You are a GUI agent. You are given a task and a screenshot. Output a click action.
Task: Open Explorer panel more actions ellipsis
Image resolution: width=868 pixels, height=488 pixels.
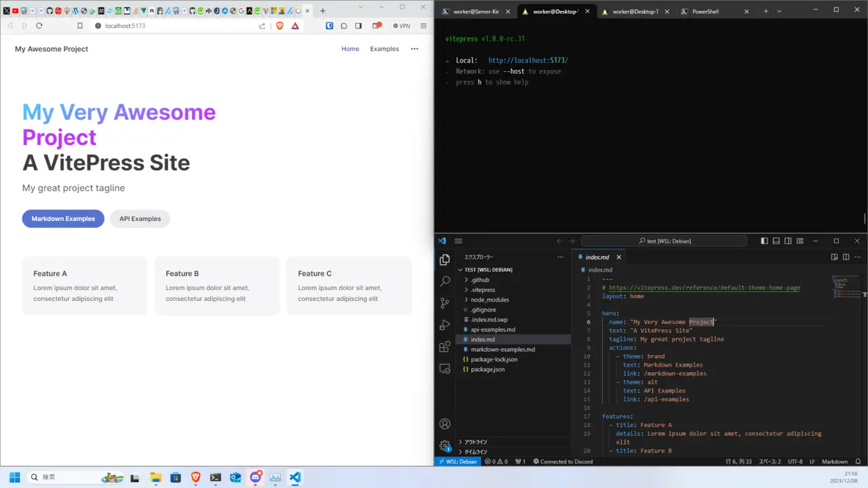tap(560, 257)
